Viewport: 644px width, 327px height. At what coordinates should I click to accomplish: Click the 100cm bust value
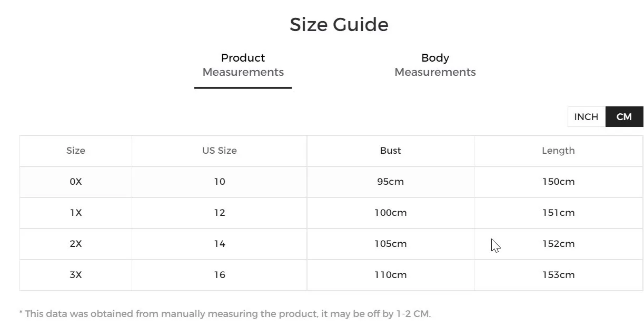coord(391,213)
